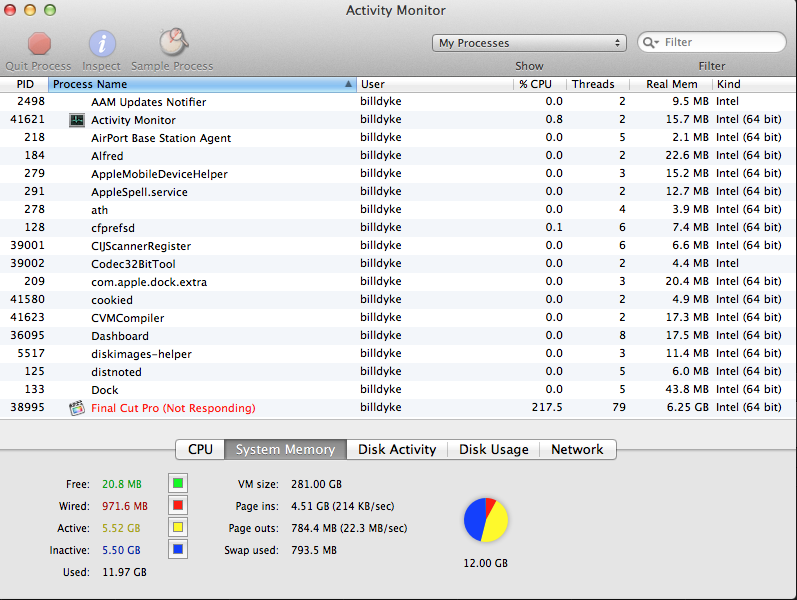797x600 pixels.
Task: Click the memory usage pie chart
Action: [x=485, y=520]
